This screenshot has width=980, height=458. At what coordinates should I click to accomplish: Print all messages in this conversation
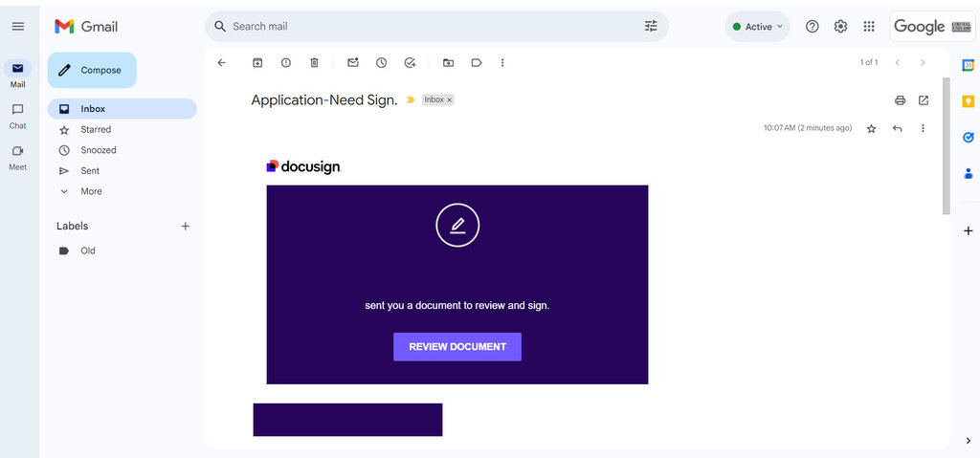click(900, 100)
